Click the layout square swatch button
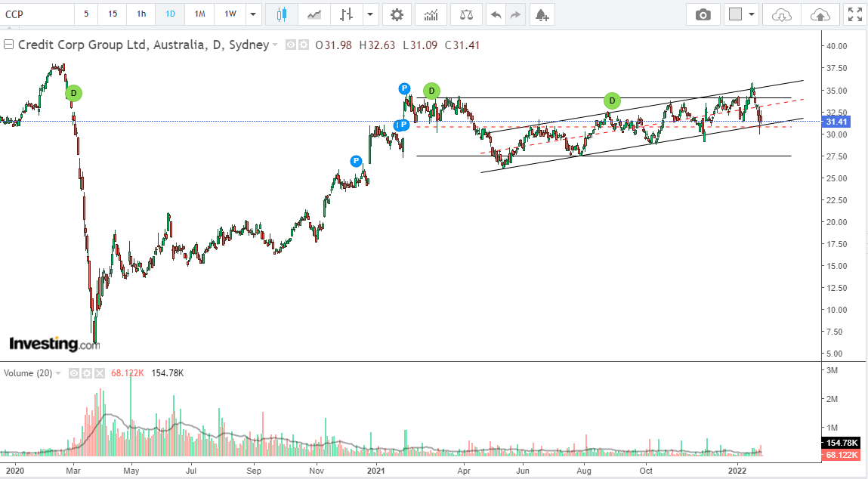The image size is (868, 479). pyautogui.click(x=735, y=14)
